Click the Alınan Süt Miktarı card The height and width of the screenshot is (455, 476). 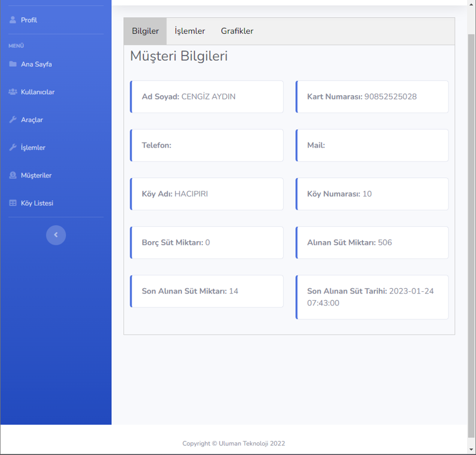pyautogui.click(x=372, y=242)
